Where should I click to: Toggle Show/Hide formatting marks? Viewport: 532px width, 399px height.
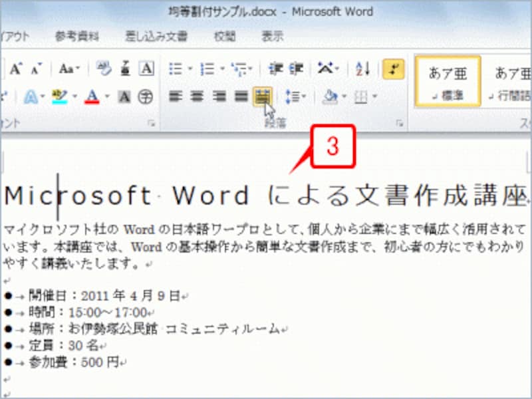pos(394,69)
